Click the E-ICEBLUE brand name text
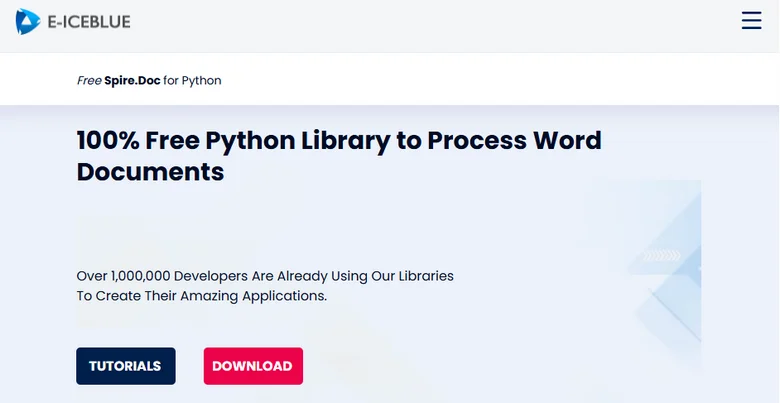The height and width of the screenshot is (403, 780). [x=89, y=22]
